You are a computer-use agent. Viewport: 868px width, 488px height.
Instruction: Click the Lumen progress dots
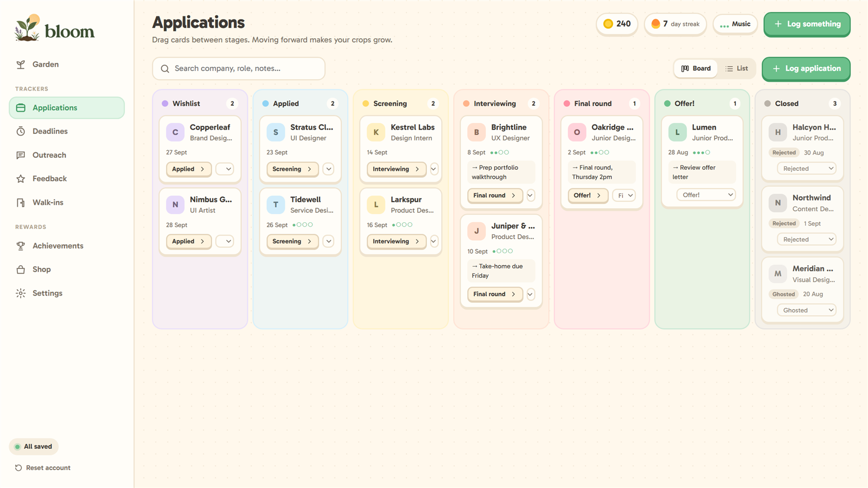click(x=701, y=153)
